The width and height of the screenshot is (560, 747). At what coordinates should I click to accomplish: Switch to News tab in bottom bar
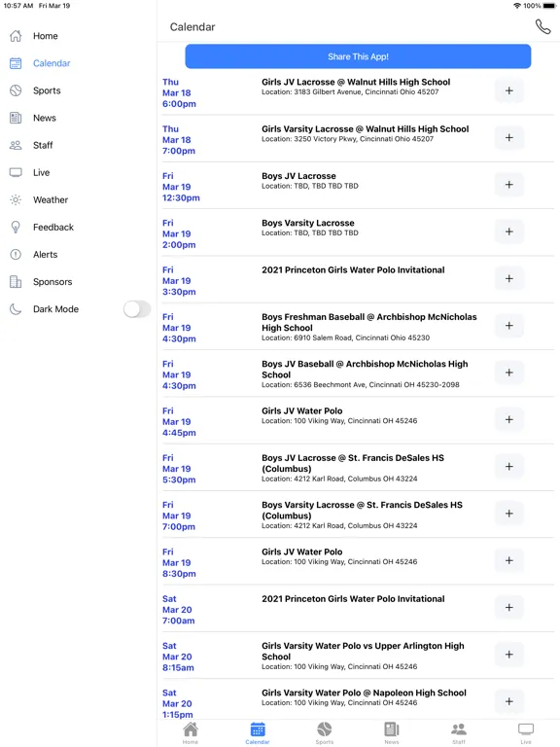(x=392, y=732)
